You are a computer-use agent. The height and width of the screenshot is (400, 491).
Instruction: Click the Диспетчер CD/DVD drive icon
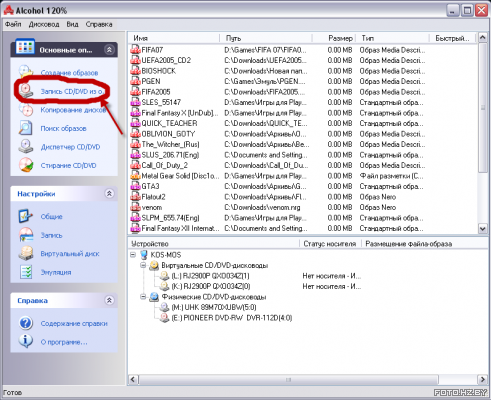[x=26, y=147]
